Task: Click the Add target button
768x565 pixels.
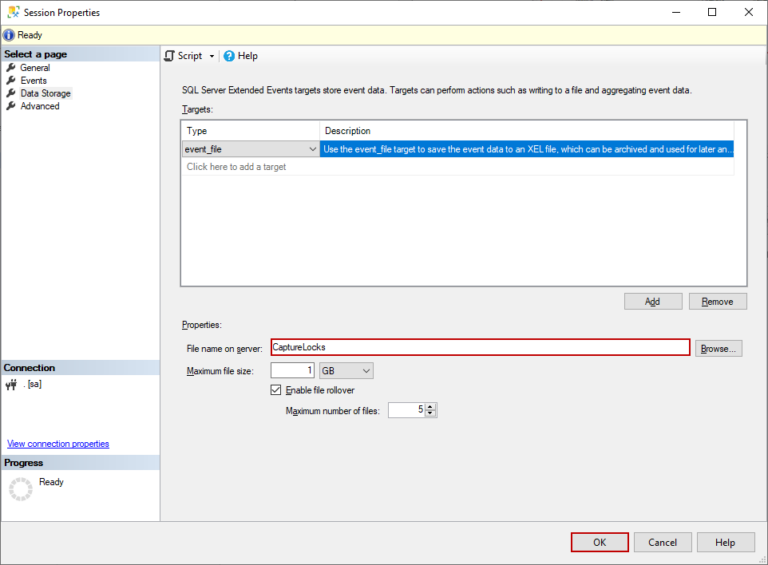Action: click(x=653, y=302)
